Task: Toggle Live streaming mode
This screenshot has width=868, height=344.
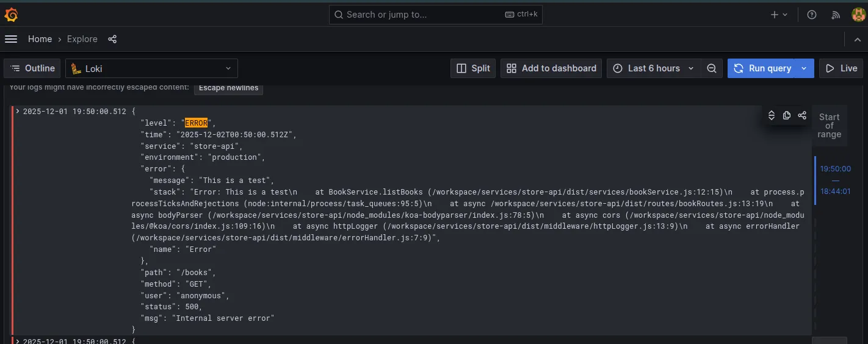Action: tap(841, 68)
